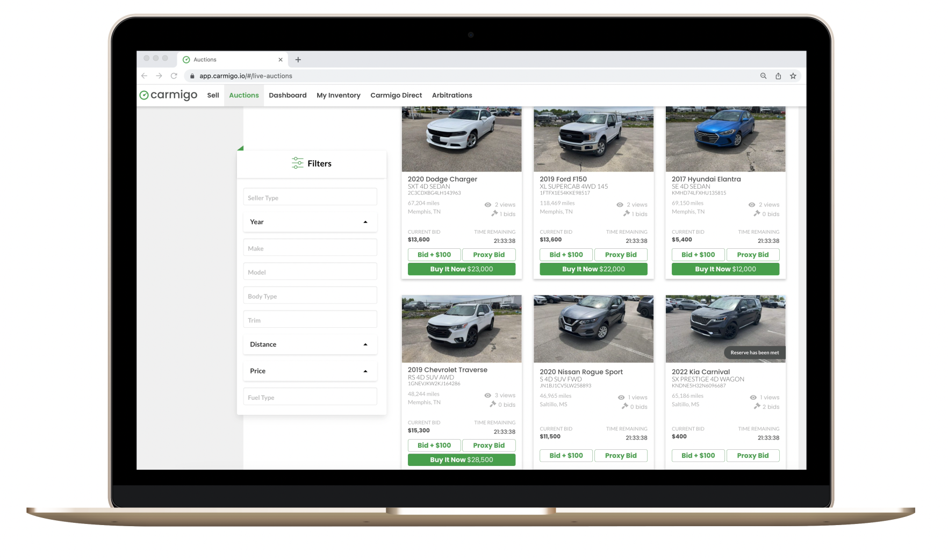Click the padlock icon in address bar

pos(192,76)
